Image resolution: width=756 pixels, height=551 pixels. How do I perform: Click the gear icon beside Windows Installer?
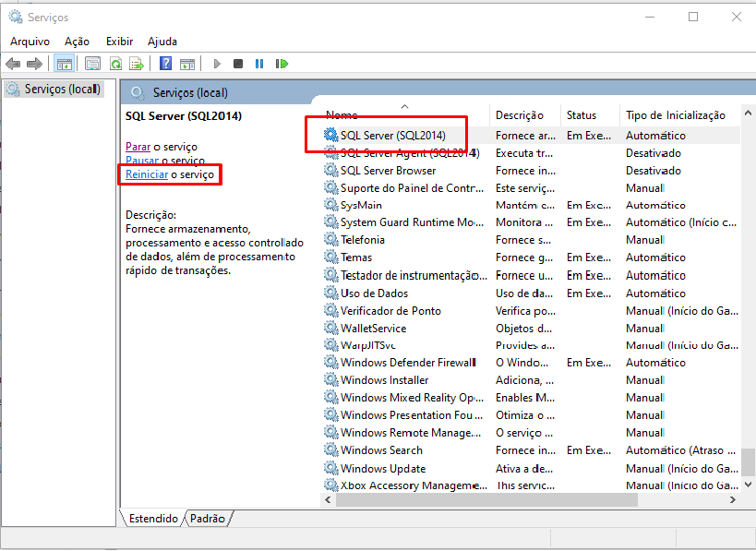tap(330, 380)
